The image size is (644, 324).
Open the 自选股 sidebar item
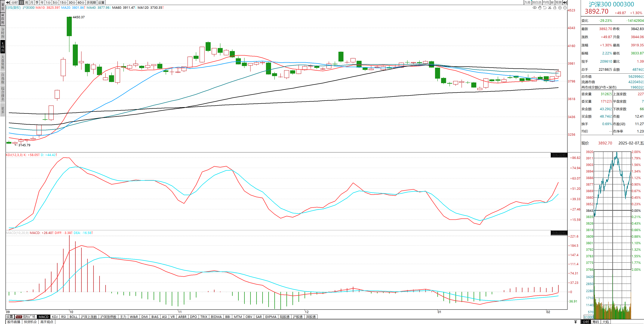point(3,78)
